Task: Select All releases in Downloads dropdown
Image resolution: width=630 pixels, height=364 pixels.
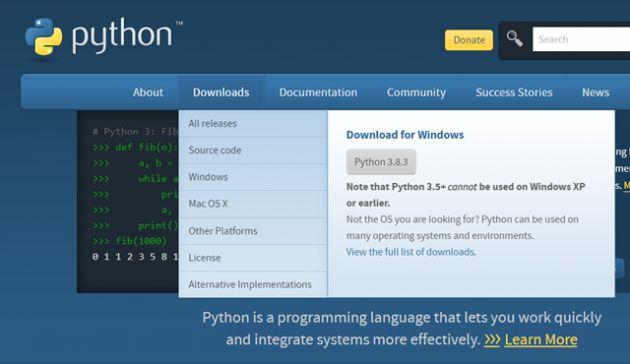Action: point(253,124)
